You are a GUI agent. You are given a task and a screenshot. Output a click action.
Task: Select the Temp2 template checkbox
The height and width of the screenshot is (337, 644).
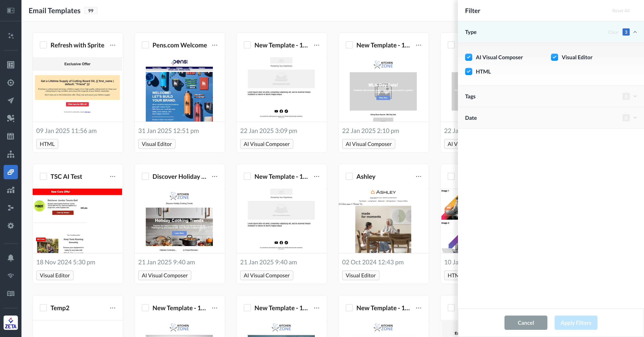[x=43, y=308]
